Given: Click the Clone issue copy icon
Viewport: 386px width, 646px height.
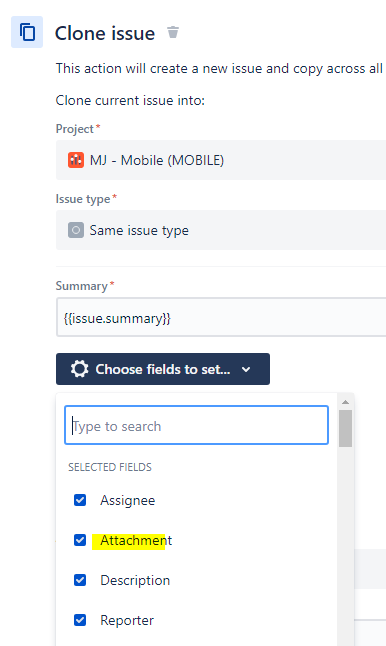Looking at the screenshot, I should tap(27, 32).
